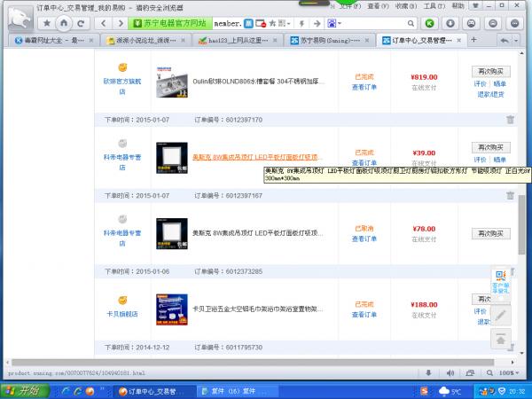Click 评价 for the ¥39.00 order

click(x=480, y=160)
